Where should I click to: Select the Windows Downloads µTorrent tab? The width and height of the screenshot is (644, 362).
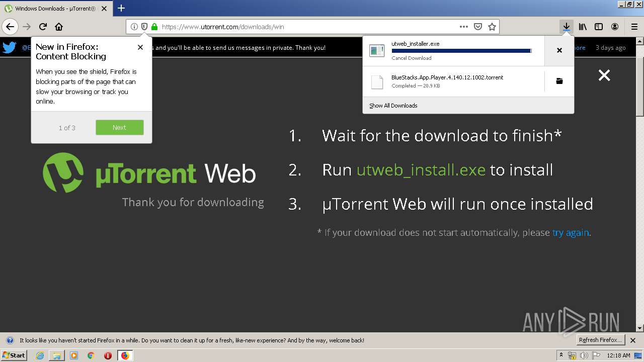[x=56, y=9]
